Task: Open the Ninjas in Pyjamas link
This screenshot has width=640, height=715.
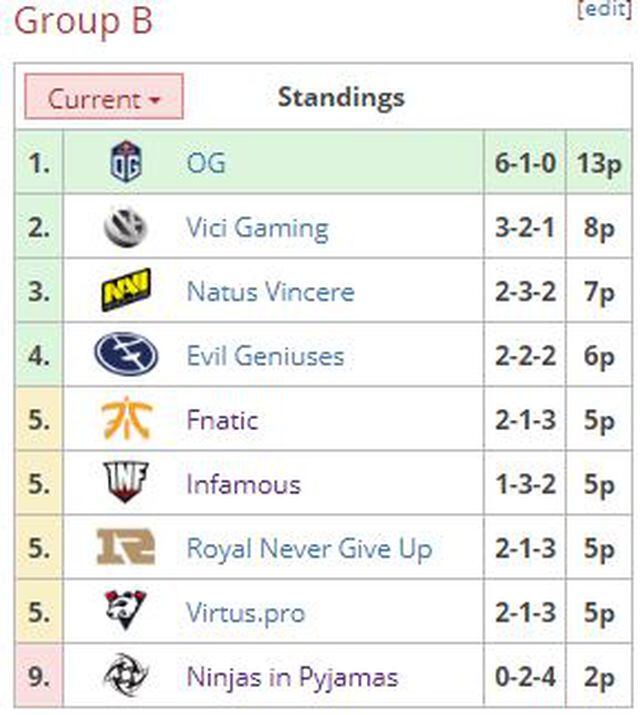Action: coord(292,676)
